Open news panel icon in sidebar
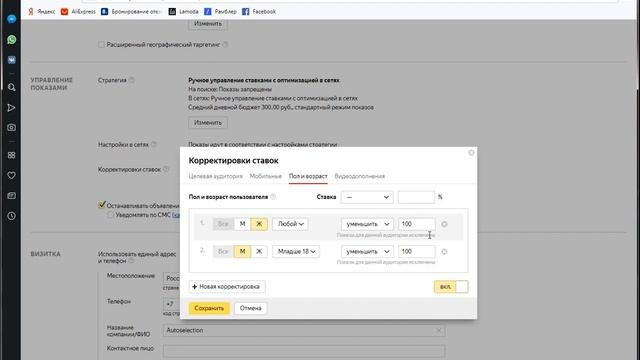 [x=11, y=196]
